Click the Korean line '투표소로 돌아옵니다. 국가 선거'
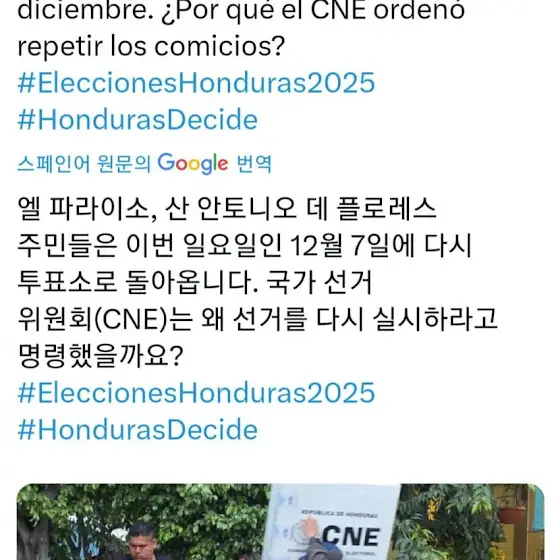This screenshot has width=560, height=560. click(x=195, y=282)
